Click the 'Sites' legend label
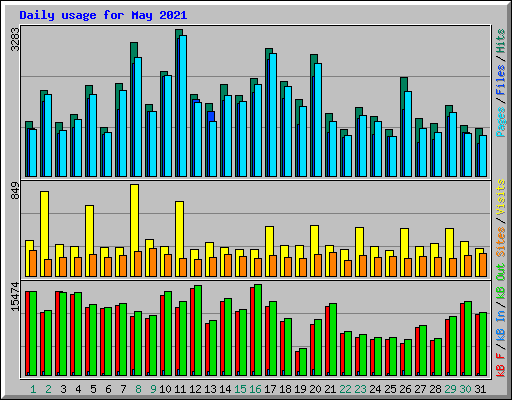512x400 pixels. [x=501, y=242]
